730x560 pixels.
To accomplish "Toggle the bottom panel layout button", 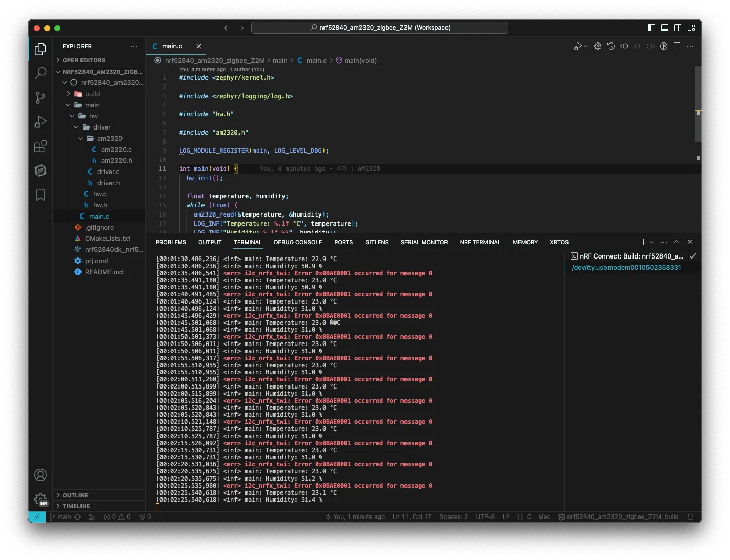I will click(x=665, y=28).
